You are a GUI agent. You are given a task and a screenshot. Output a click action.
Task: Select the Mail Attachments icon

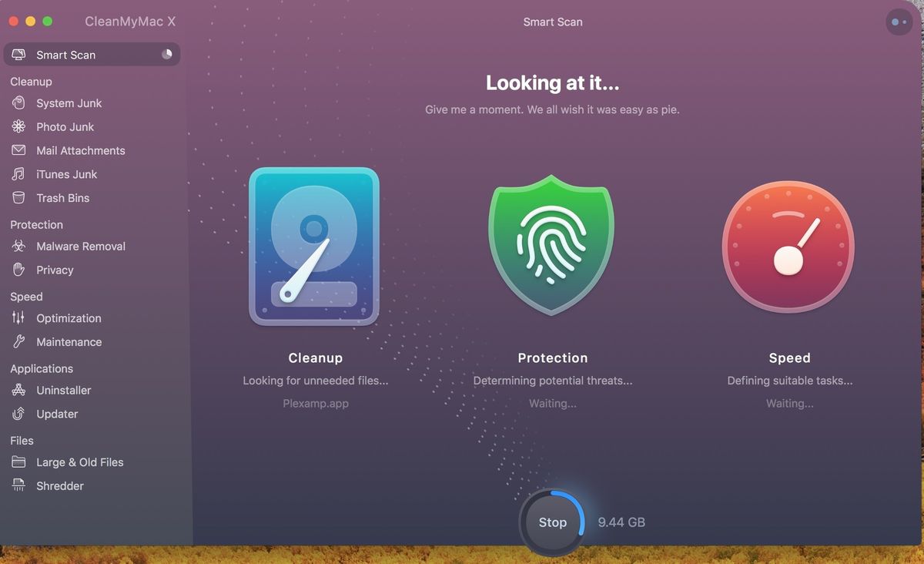click(x=20, y=150)
